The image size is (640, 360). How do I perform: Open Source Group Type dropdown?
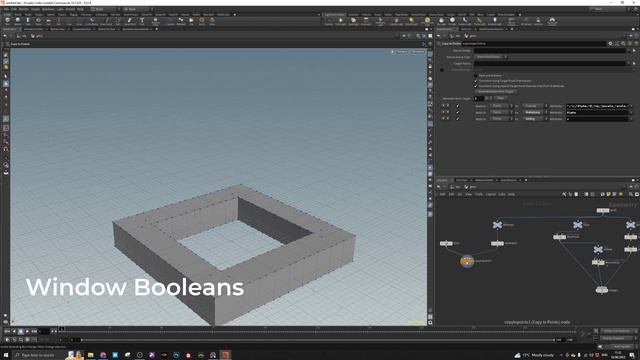(491, 57)
